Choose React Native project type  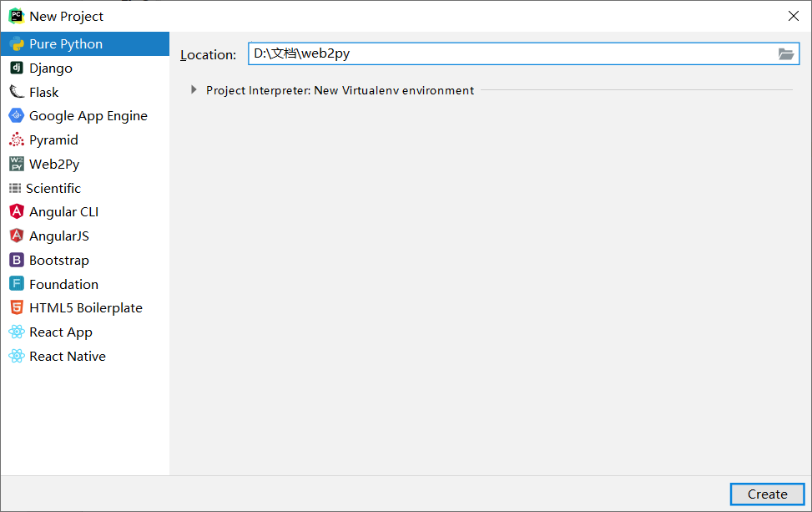coord(67,357)
